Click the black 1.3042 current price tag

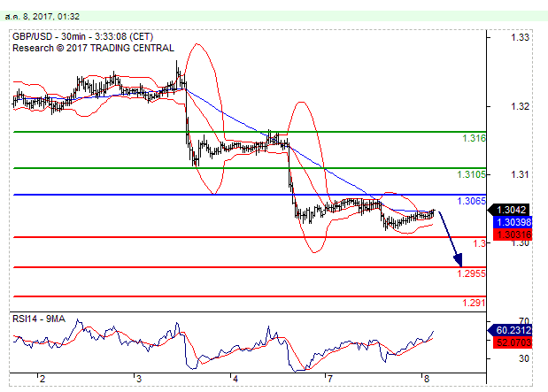pyautogui.click(x=510, y=210)
